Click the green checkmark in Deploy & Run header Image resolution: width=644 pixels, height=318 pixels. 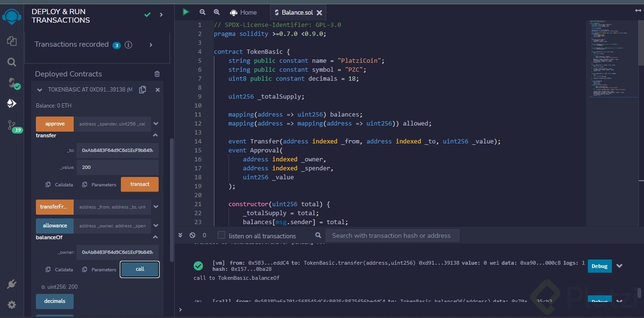[x=147, y=15]
